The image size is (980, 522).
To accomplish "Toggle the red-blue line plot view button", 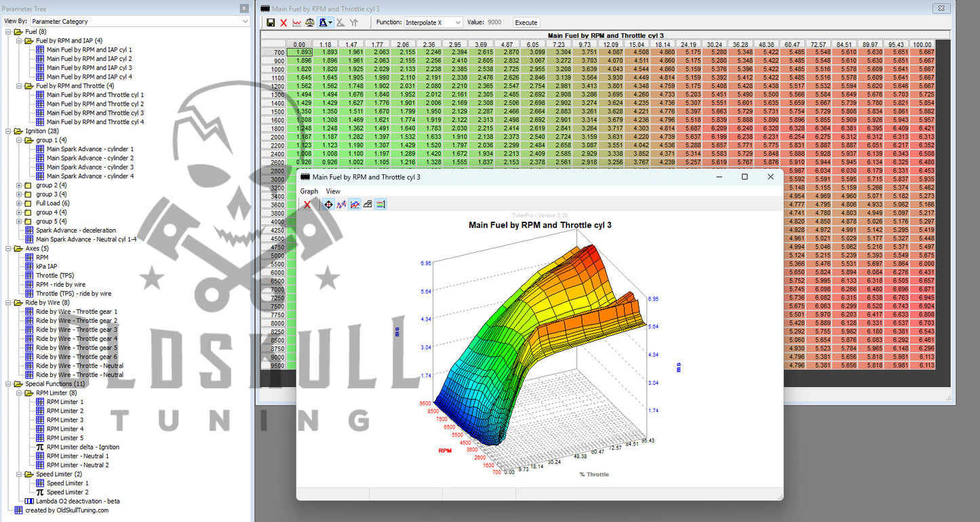I will coord(354,204).
